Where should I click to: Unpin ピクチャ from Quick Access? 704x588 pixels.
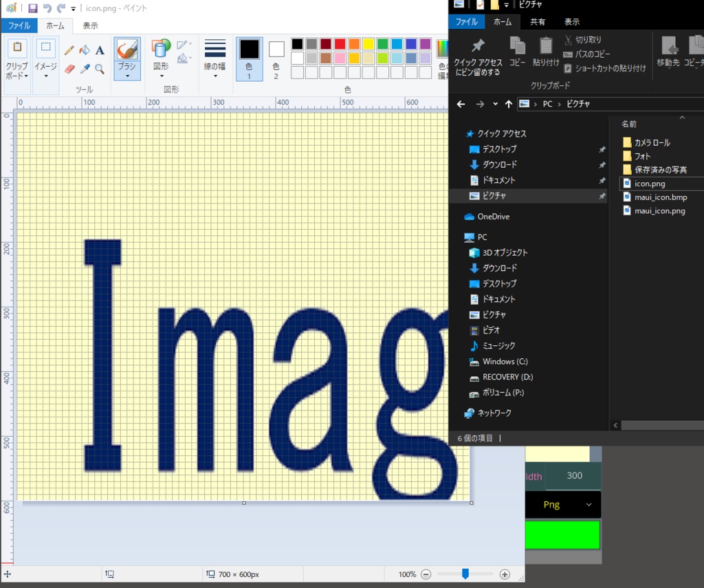click(602, 196)
